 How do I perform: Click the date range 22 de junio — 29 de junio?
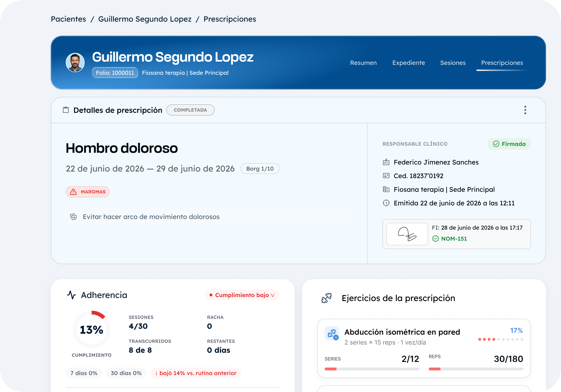tap(150, 169)
